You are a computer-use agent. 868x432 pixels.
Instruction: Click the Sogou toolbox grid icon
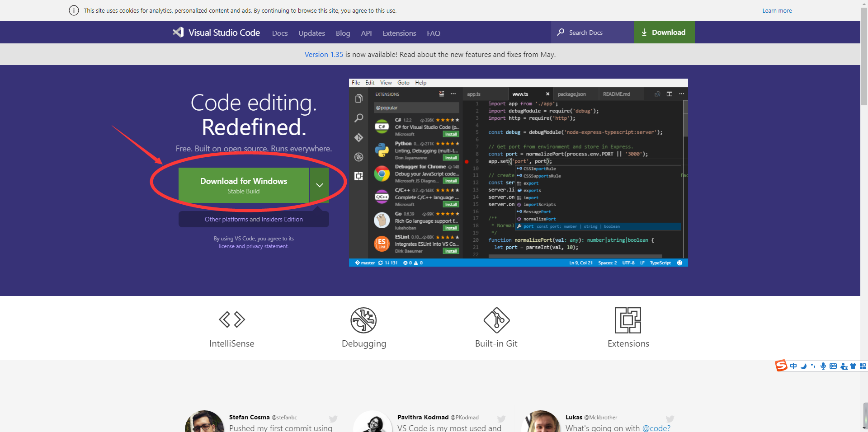pyautogui.click(x=863, y=366)
